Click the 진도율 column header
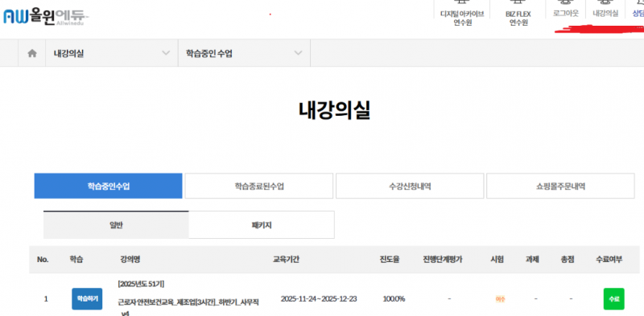644x316 pixels. (390, 260)
